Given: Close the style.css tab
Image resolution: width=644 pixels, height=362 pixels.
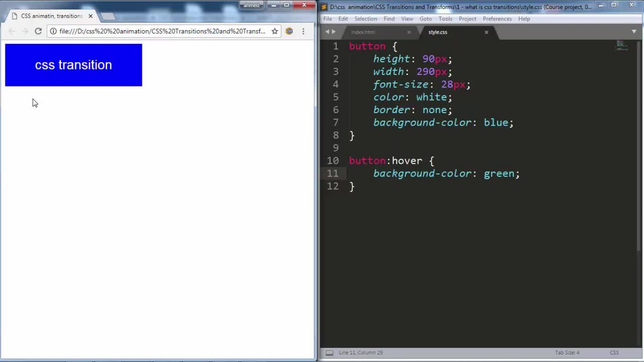Looking at the screenshot, I should point(486,32).
